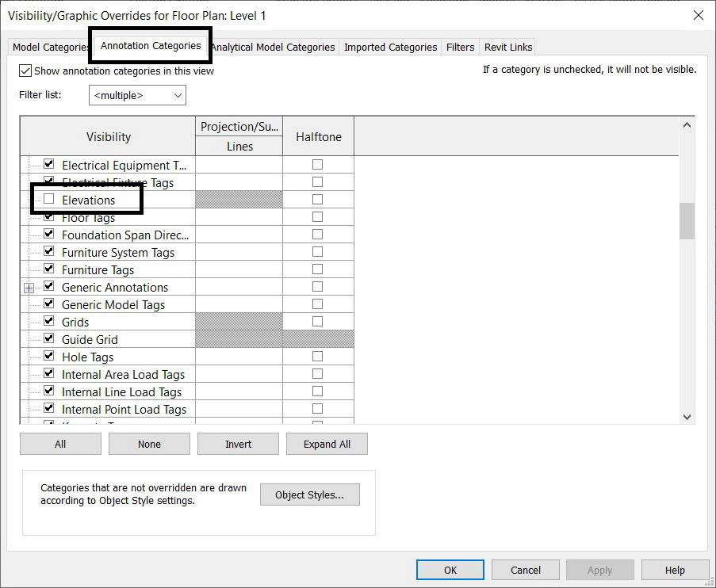Uncheck Internal Line Load Tags visibility
Viewport: 716px width, 588px height.
[49, 391]
